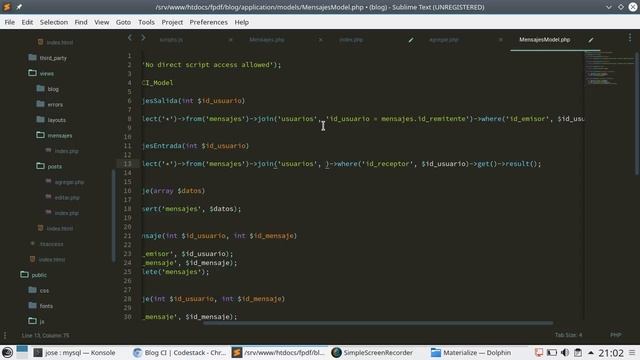Screen dimensions: 640x360
Task: Open the Edit menu
Action: (27, 22)
